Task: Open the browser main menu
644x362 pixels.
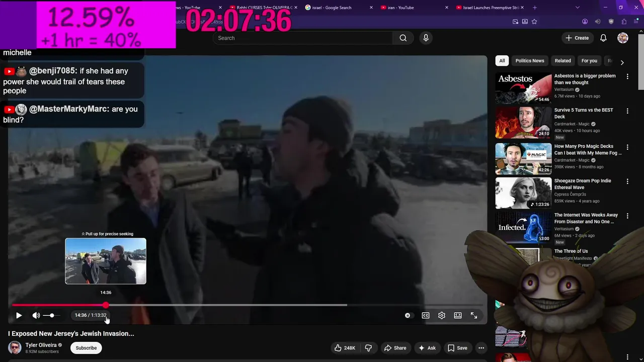Action: pos(636,22)
